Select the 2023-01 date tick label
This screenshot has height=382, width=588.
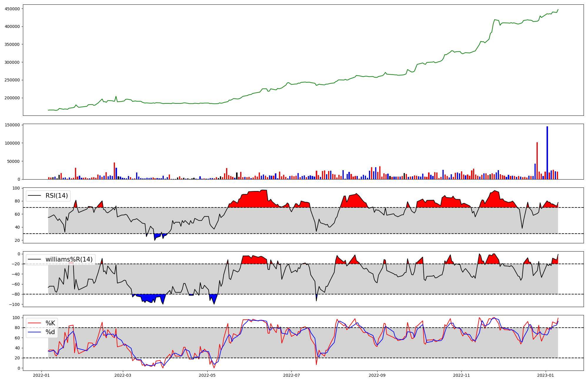546,375
